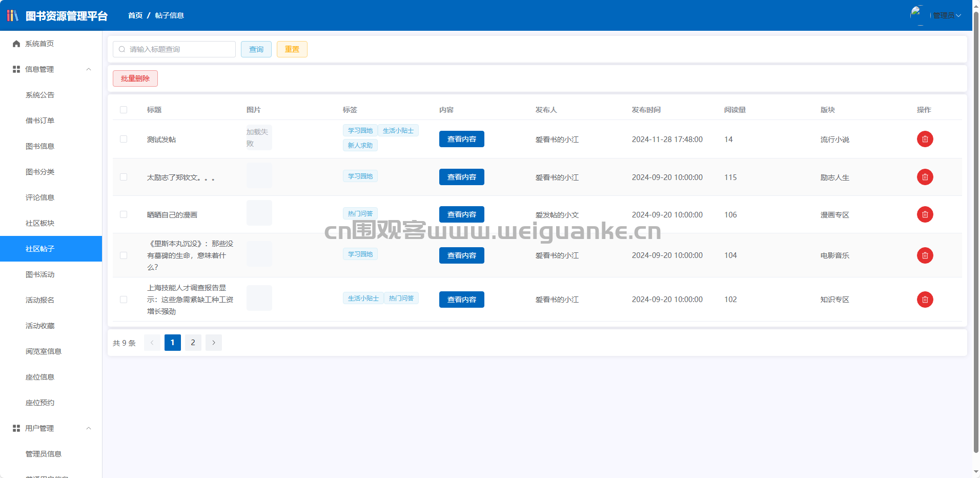Image resolution: width=980 pixels, height=478 pixels.
Task: Go to previous page arrow
Action: [x=152, y=343]
